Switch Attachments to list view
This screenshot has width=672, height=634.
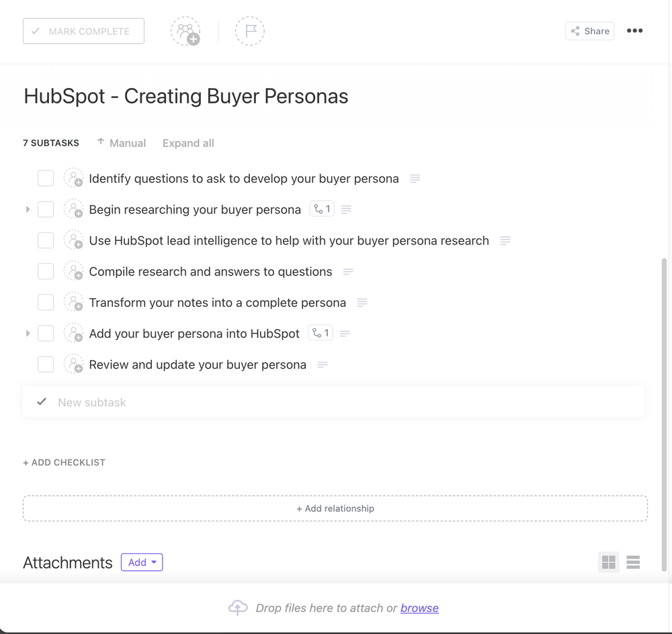(x=632, y=562)
